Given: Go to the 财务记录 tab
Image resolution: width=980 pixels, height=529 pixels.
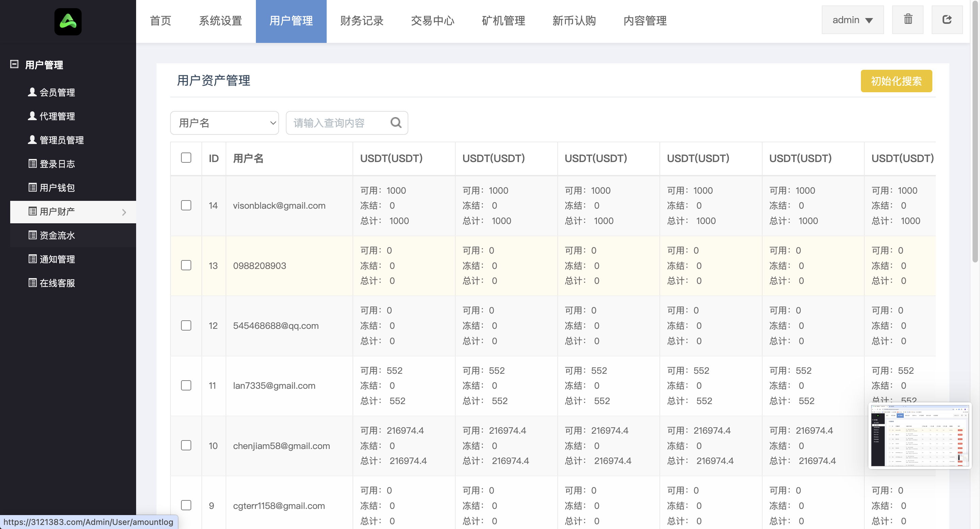Looking at the screenshot, I should (361, 21).
